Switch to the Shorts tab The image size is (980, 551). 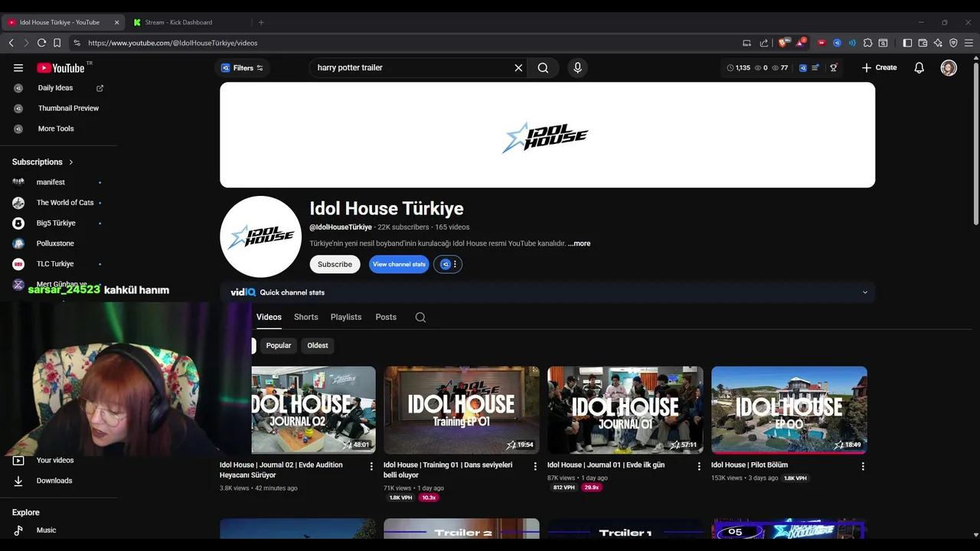tap(305, 317)
